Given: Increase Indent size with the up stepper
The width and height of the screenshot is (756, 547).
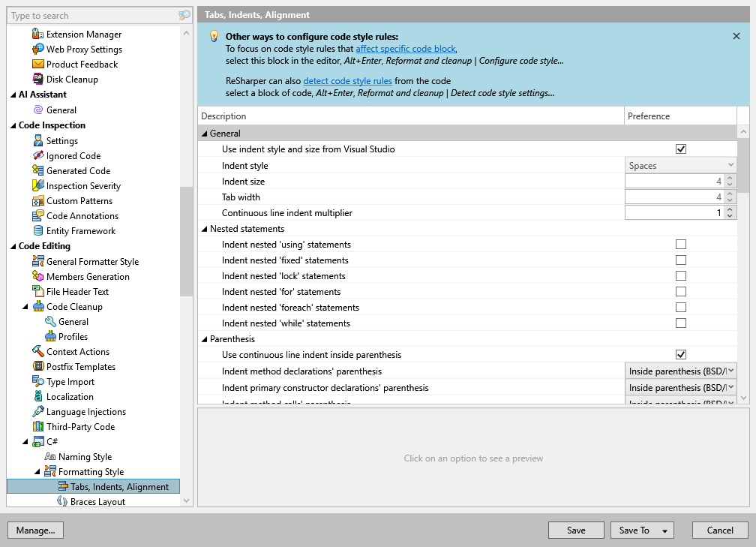Looking at the screenshot, I should [x=729, y=177].
